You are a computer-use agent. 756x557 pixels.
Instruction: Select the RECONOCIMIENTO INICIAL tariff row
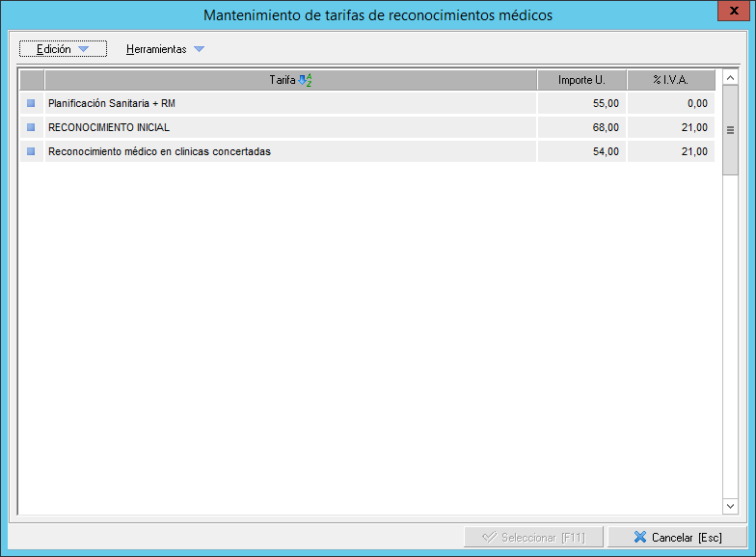pos(289,127)
